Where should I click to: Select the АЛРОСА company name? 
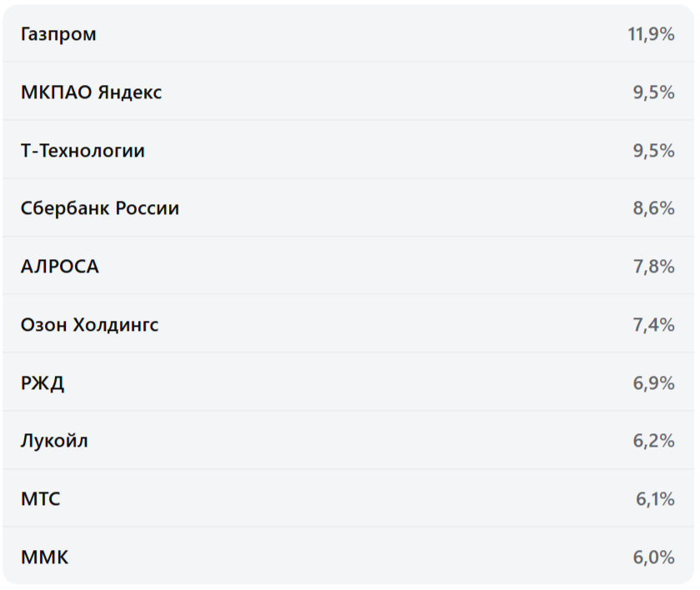pyautogui.click(x=60, y=267)
